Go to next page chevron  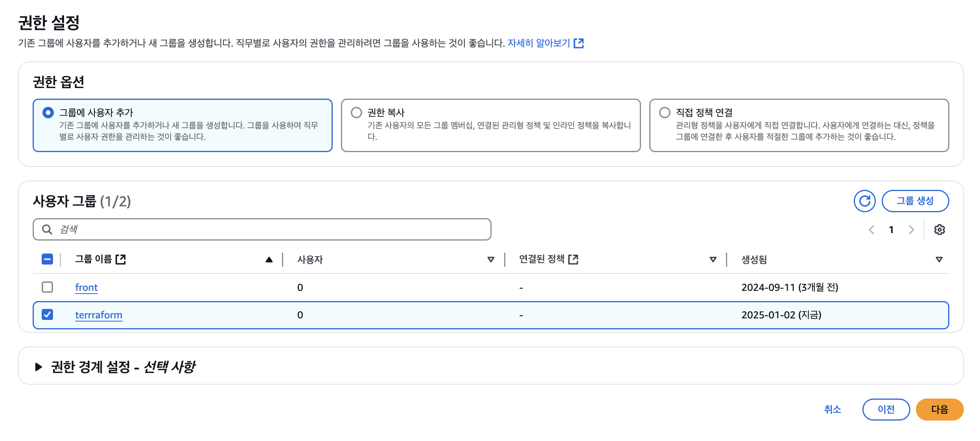click(912, 230)
